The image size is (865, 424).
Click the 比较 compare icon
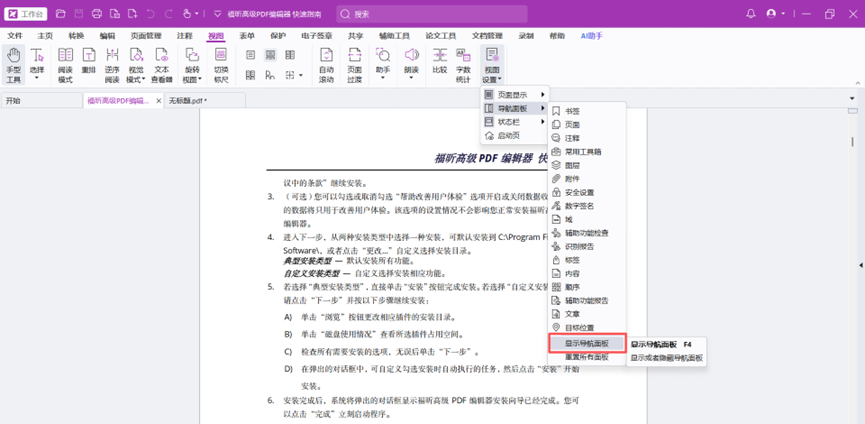point(440,64)
